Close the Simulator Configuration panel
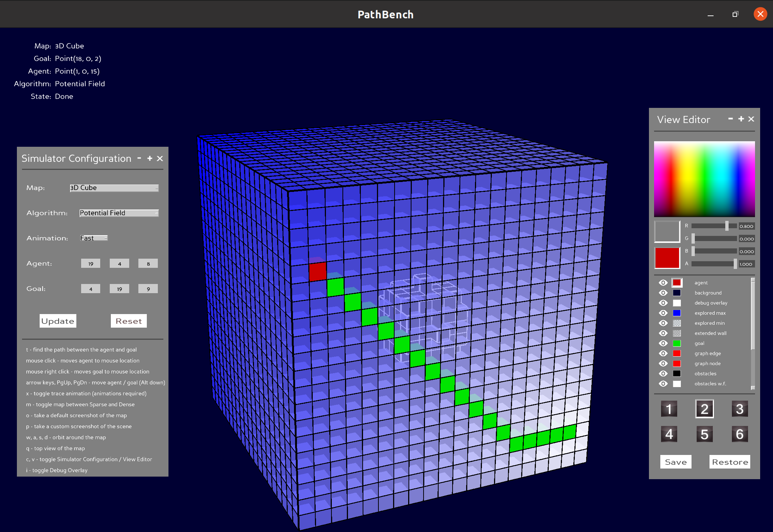773x532 pixels. coord(160,158)
